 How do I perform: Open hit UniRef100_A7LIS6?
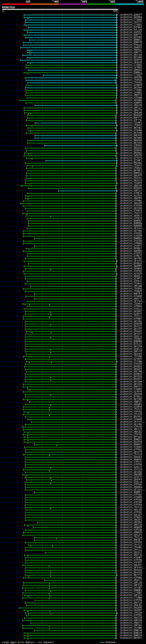point(131,30)
